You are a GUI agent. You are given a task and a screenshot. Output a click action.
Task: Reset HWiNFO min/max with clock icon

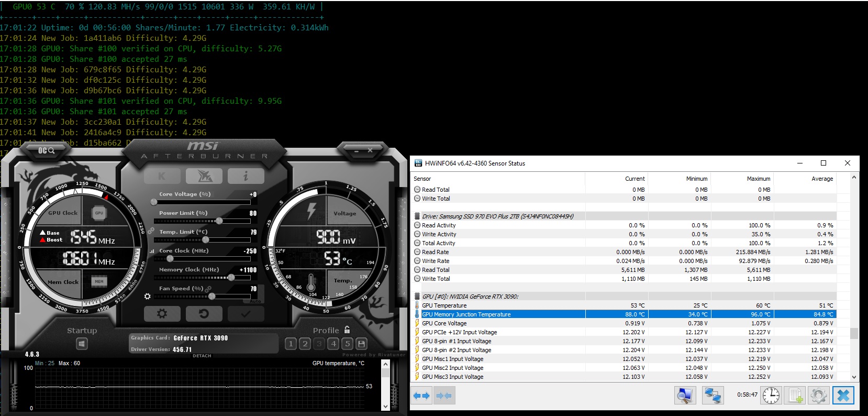(771, 396)
